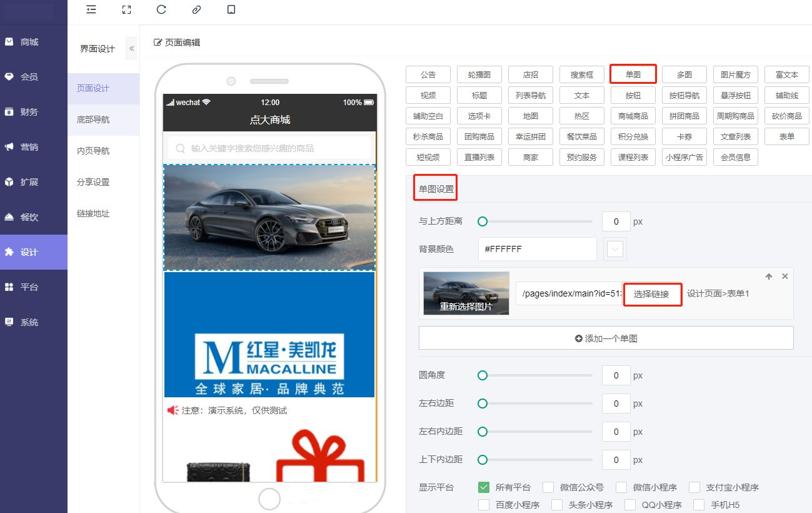This screenshot has width=812, height=513.
Task: Click the link icon in top toolbar
Action: pyautogui.click(x=196, y=9)
